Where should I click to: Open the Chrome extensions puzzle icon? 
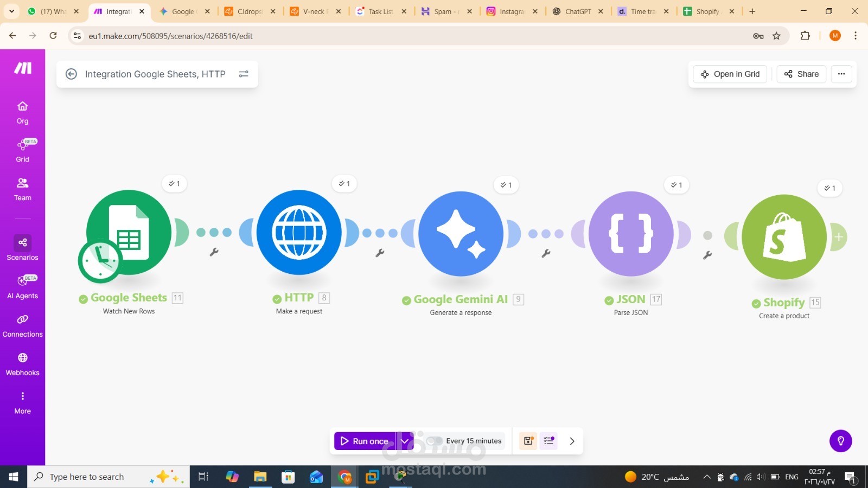805,36
